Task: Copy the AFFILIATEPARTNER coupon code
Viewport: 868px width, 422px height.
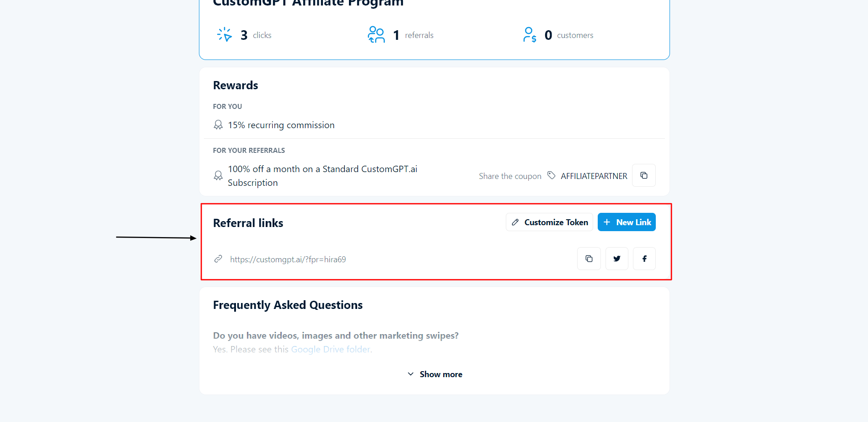Action: click(643, 175)
